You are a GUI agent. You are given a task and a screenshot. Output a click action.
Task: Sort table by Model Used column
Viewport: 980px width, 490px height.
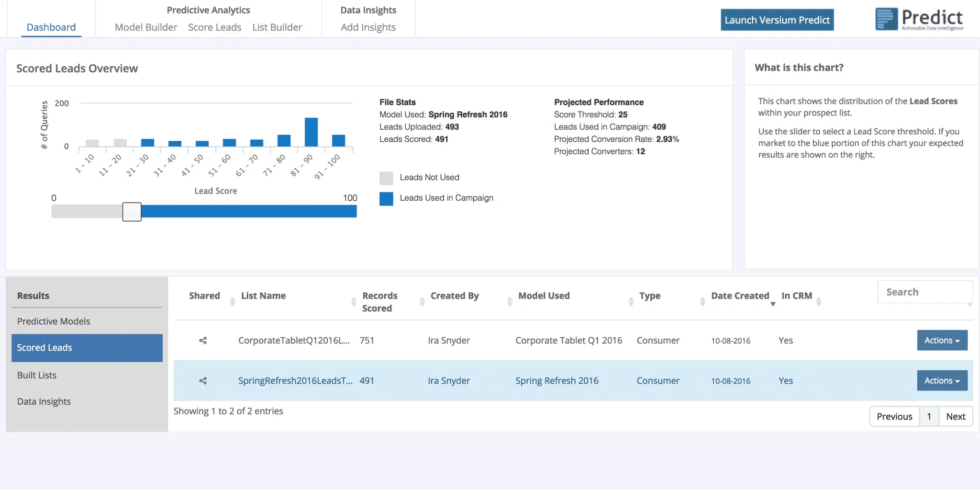click(544, 296)
